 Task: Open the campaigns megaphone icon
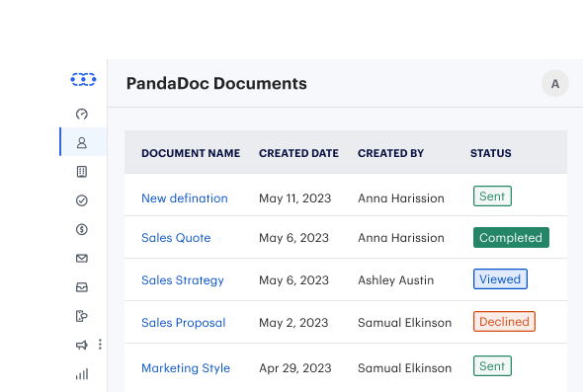coord(82,345)
